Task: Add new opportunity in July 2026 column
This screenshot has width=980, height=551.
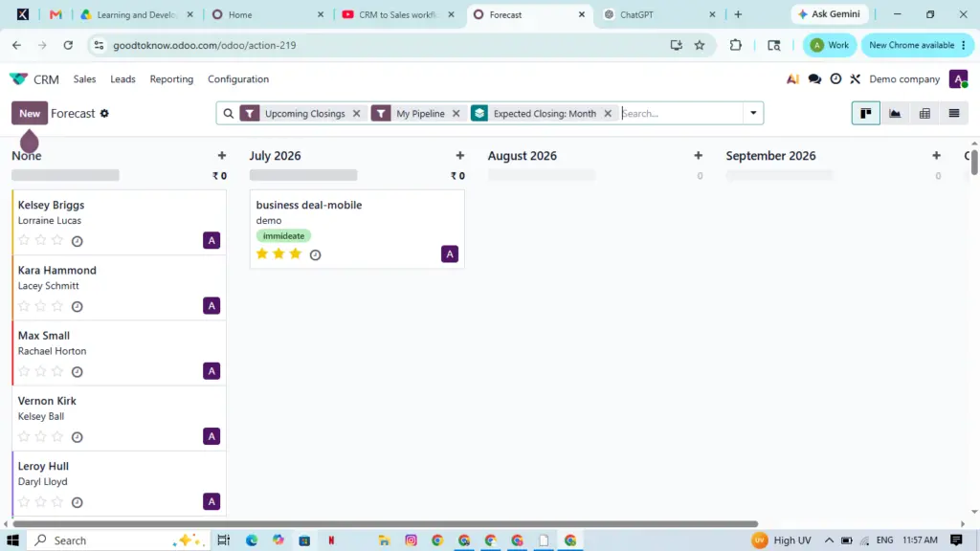Action: pyautogui.click(x=460, y=156)
